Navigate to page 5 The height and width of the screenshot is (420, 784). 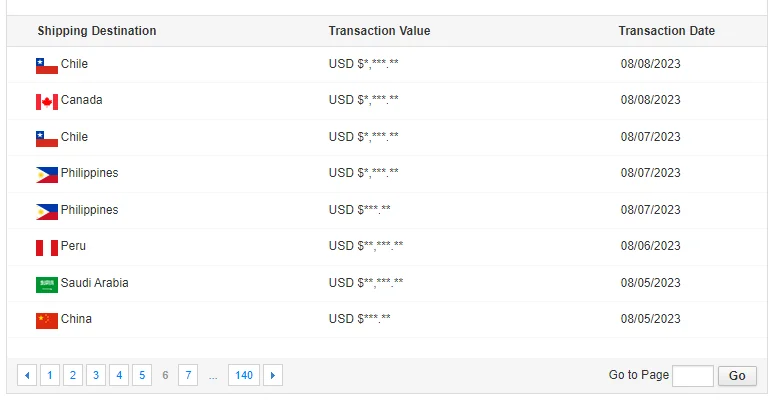pos(142,376)
